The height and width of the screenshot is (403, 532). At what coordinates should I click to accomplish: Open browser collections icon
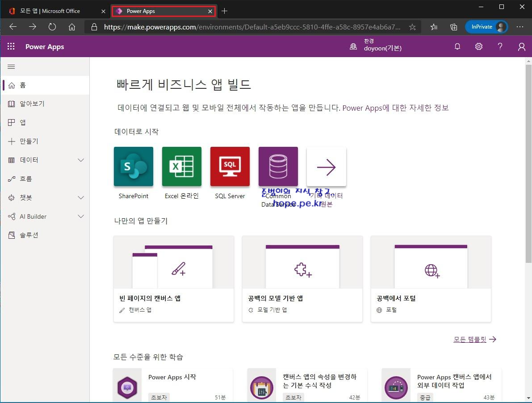pyautogui.click(x=454, y=27)
